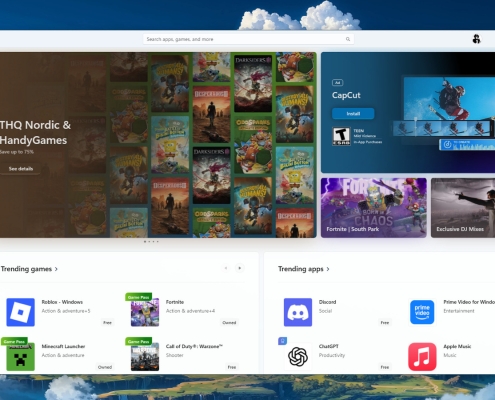
Task: Open the Roblox app icon
Action: click(20, 312)
